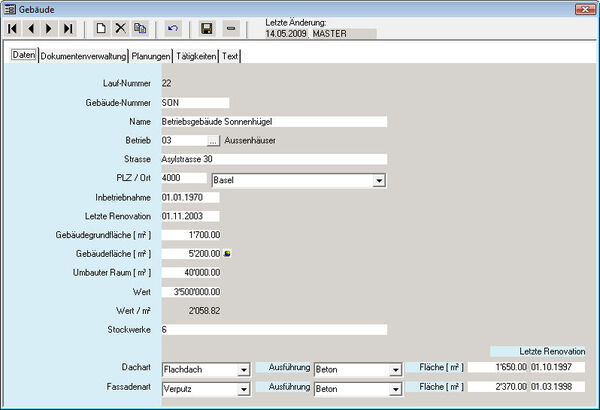
Task: Click the Betrieb lookup button
Action: (x=212, y=140)
